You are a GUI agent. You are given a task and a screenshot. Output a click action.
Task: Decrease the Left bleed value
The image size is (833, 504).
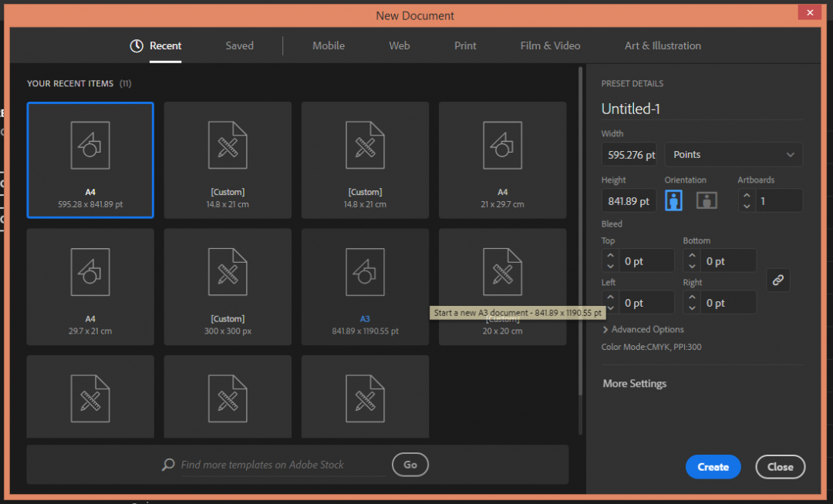[x=610, y=308]
